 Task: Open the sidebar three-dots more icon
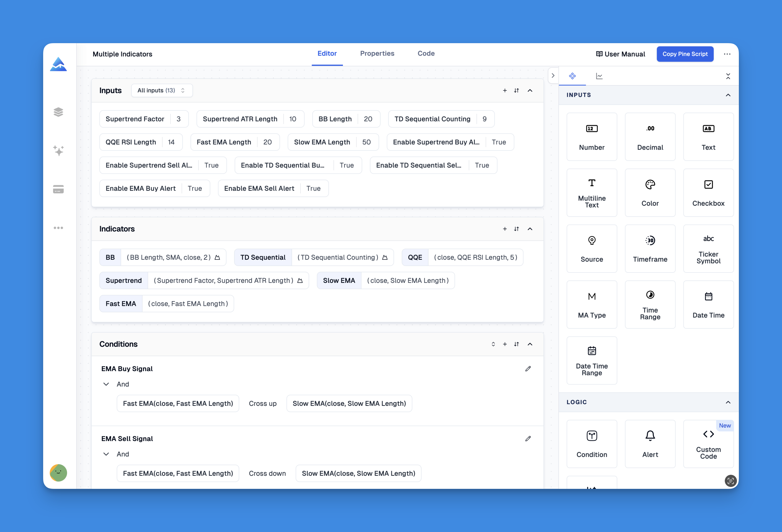tap(58, 228)
